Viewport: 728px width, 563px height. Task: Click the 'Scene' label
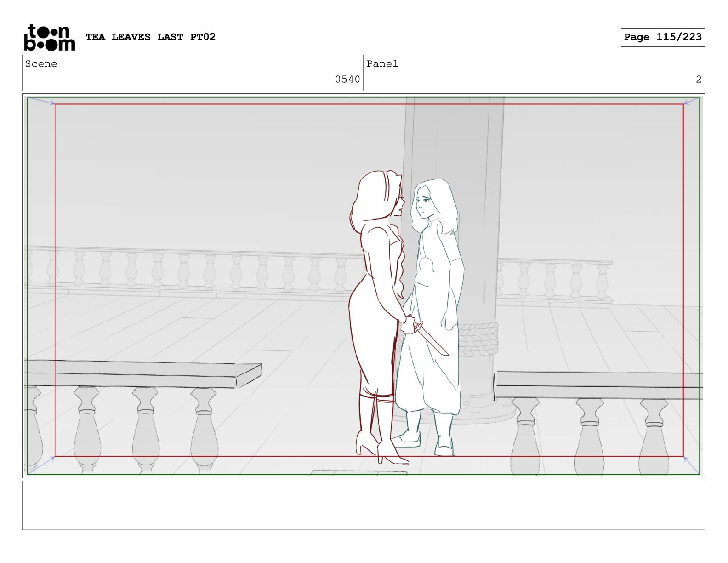tap(41, 64)
